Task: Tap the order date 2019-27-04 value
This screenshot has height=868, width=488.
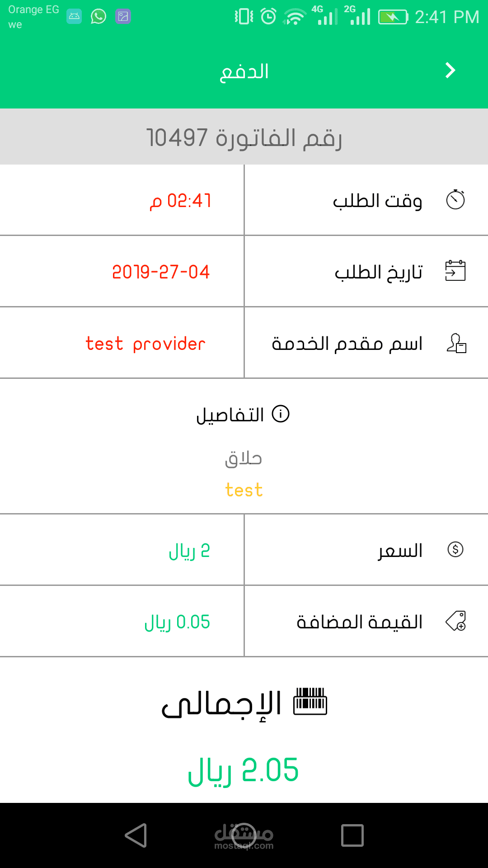Action: pos(161,272)
